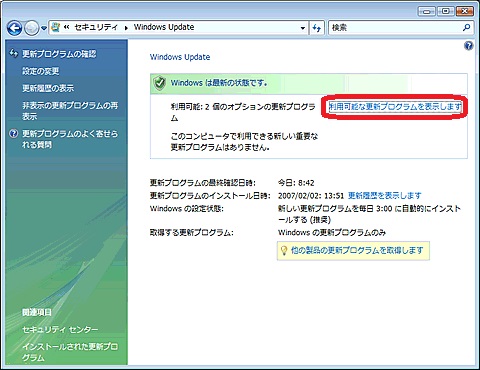The height and width of the screenshot is (370, 480).
Task: Click the Forward navigation arrow button
Action: (32, 28)
